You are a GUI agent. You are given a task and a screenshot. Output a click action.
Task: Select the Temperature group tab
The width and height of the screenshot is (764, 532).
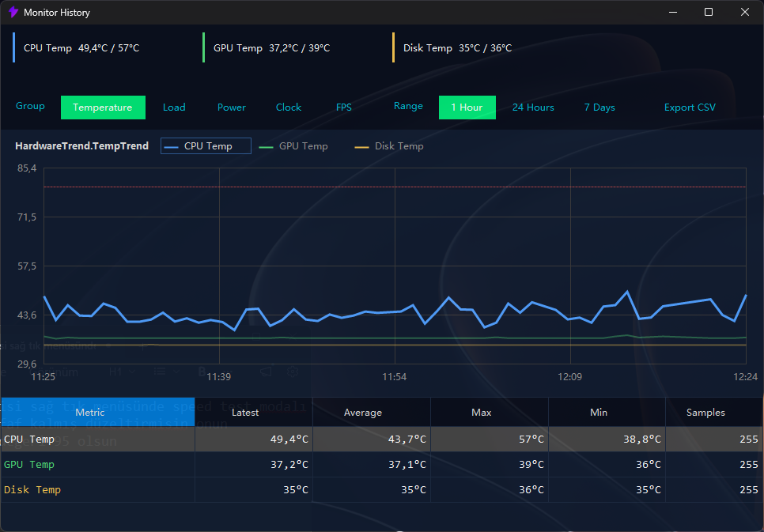(103, 108)
